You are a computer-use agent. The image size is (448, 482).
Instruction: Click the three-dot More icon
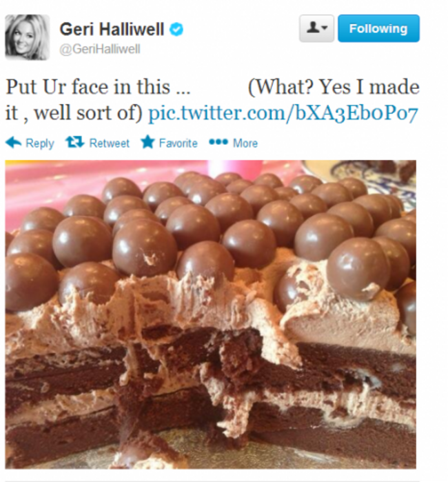click(x=218, y=142)
